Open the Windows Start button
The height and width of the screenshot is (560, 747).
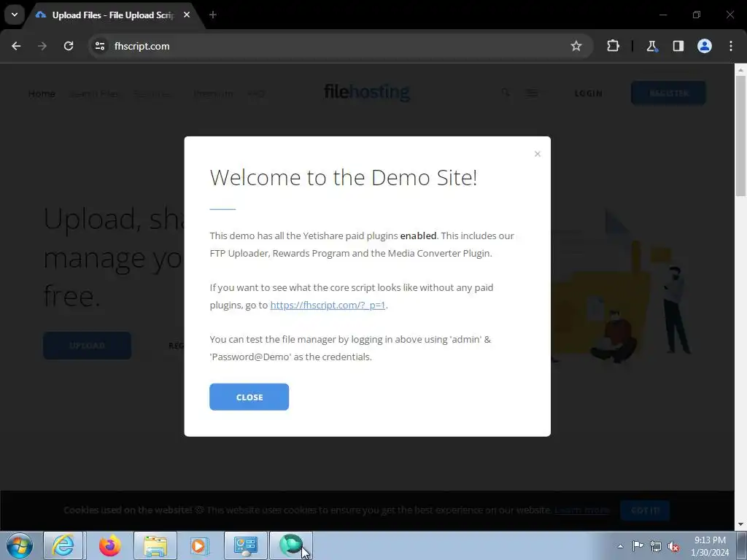click(20, 545)
